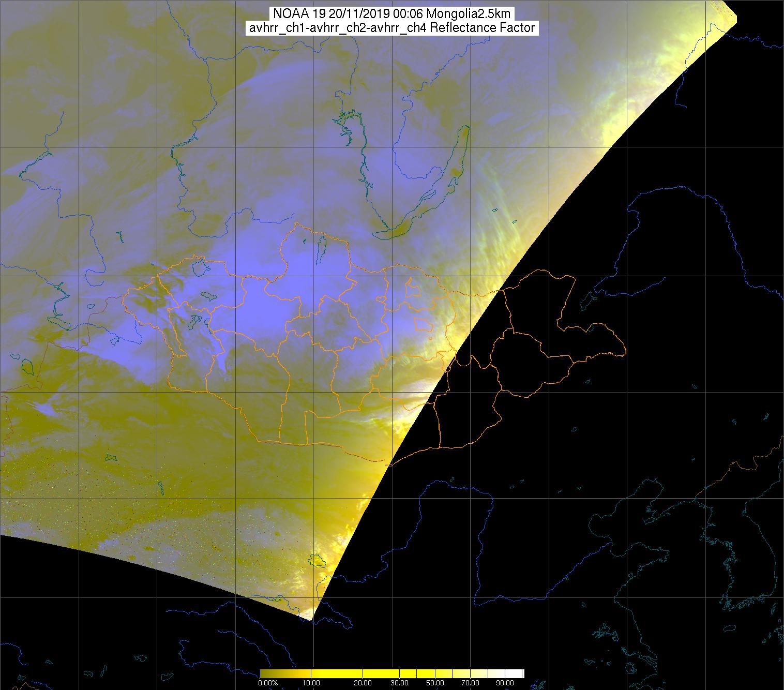This screenshot has height=690, width=784.
Task: Click the "30.00" label on the color scale
Action: pyautogui.click(x=399, y=683)
